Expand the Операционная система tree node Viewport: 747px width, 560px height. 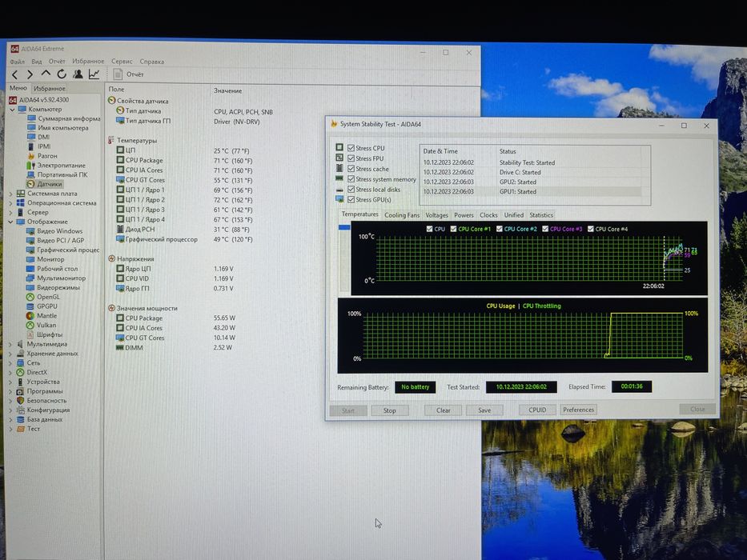(11, 203)
